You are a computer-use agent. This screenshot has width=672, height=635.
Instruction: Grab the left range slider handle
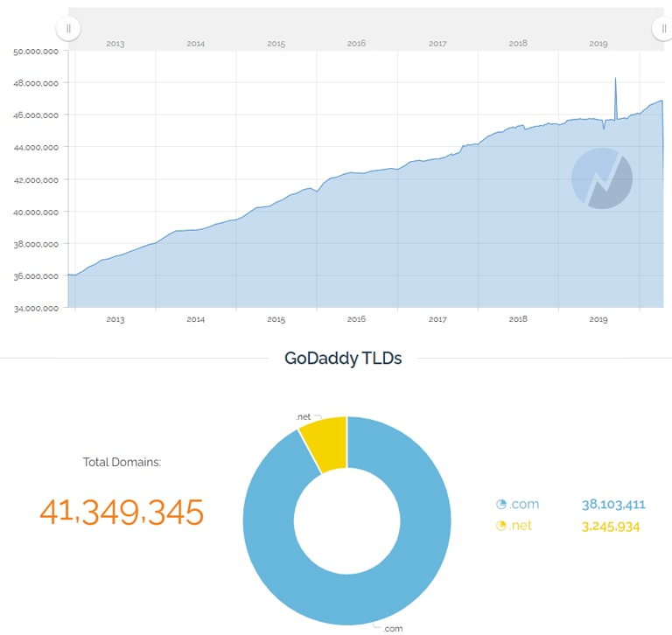point(68,29)
